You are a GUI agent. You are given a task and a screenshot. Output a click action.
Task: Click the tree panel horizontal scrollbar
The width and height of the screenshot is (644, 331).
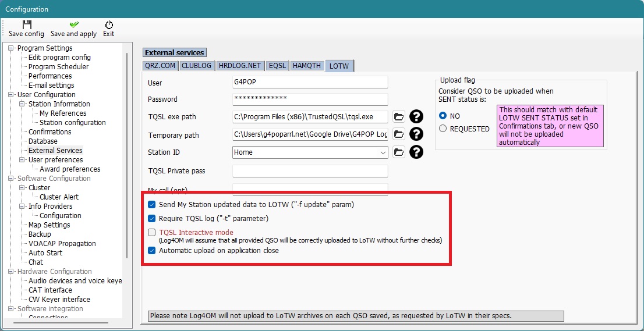[x=62, y=324]
